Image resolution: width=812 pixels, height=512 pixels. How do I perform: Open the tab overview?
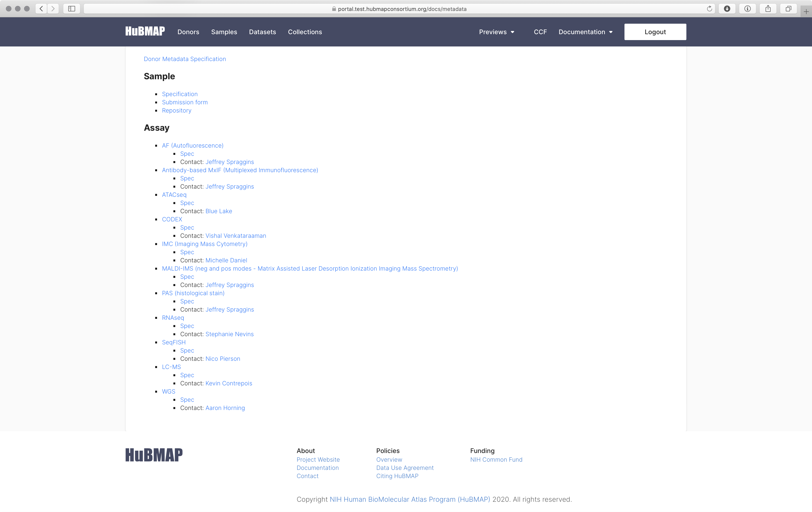click(x=788, y=9)
